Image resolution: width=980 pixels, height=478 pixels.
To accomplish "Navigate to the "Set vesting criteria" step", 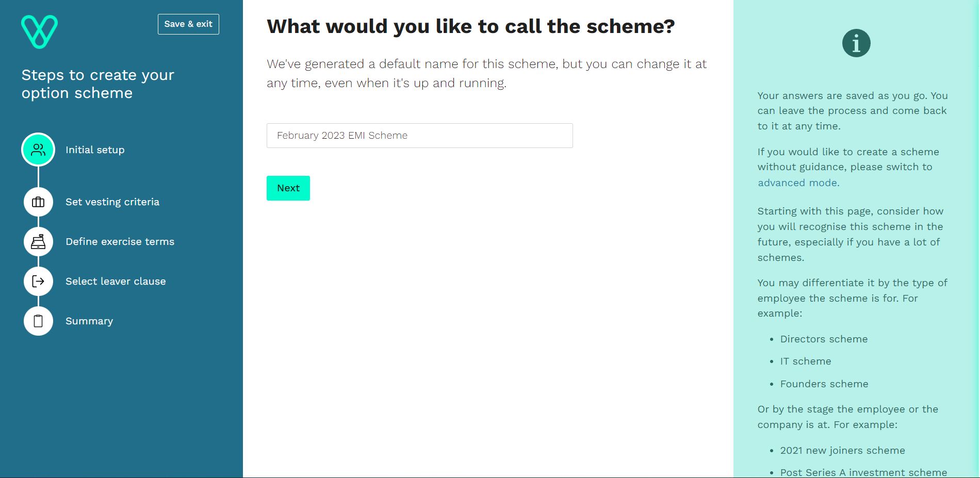I will (x=112, y=202).
